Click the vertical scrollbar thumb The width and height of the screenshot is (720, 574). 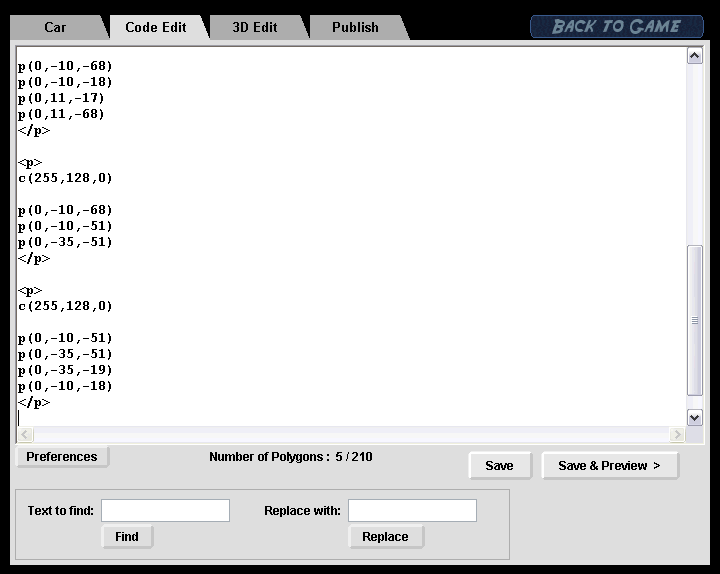click(x=695, y=320)
